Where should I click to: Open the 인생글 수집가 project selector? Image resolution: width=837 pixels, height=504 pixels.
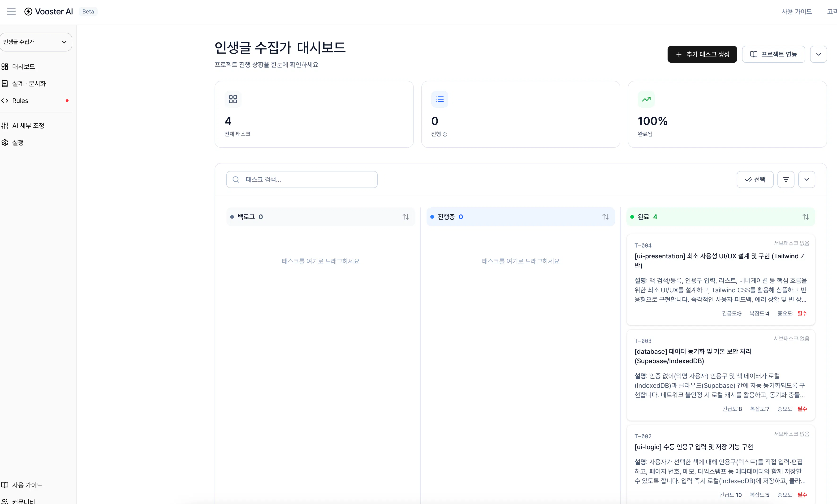tap(36, 42)
